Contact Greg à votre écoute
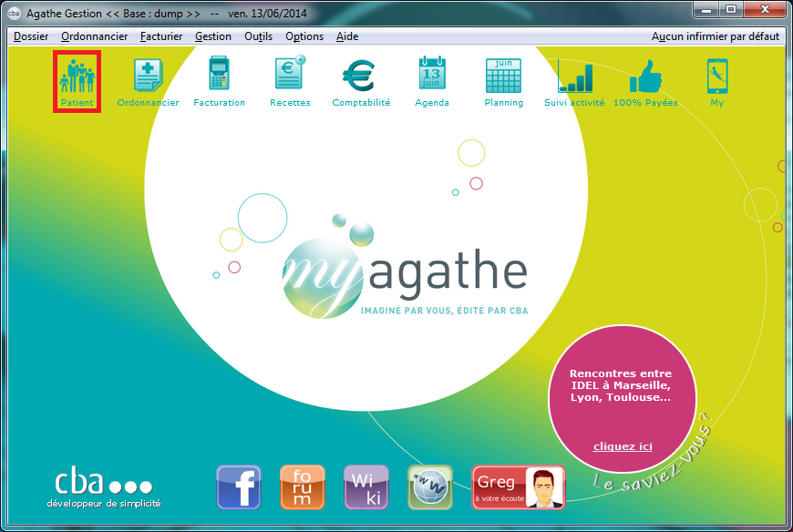This screenshot has width=793, height=532. (519, 487)
